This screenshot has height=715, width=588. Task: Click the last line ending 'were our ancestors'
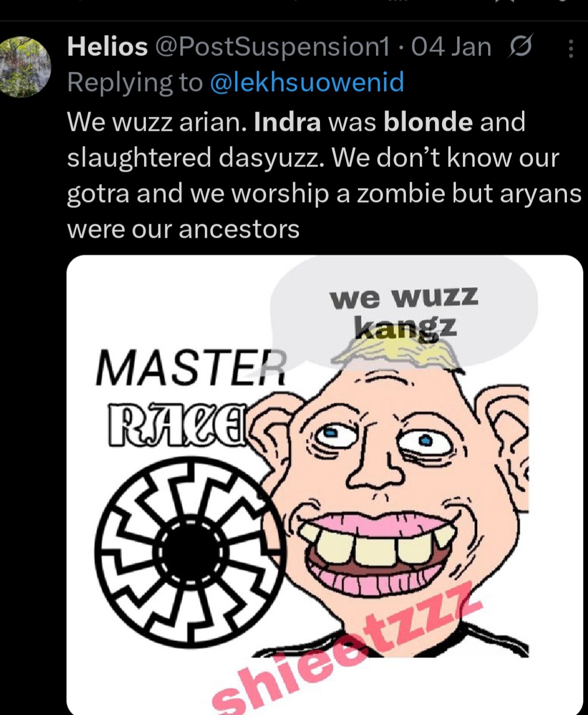[183, 229]
